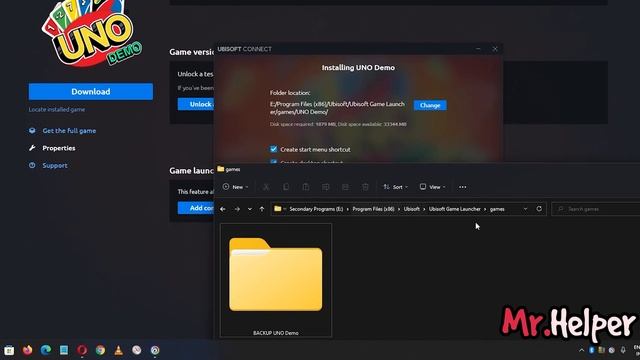Expand chevron after Secondary Programs (E:) breadcrumb

tap(348, 209)
